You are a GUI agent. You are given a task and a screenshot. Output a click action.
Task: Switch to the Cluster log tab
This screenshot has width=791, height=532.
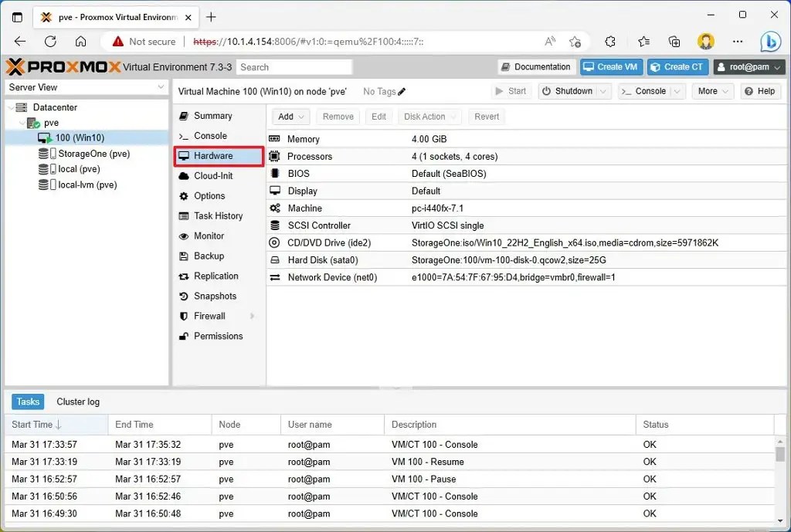pos(77,402)
